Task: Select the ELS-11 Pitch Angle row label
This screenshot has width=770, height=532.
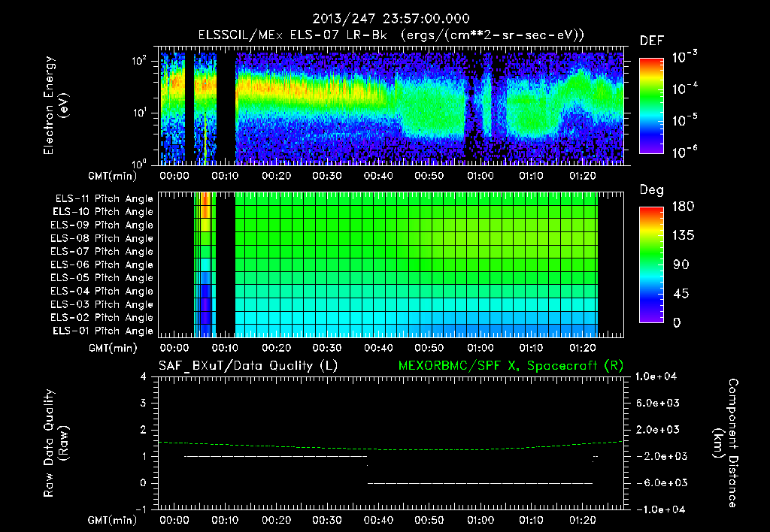Action: pyautogui.click(x=104, y=199)
